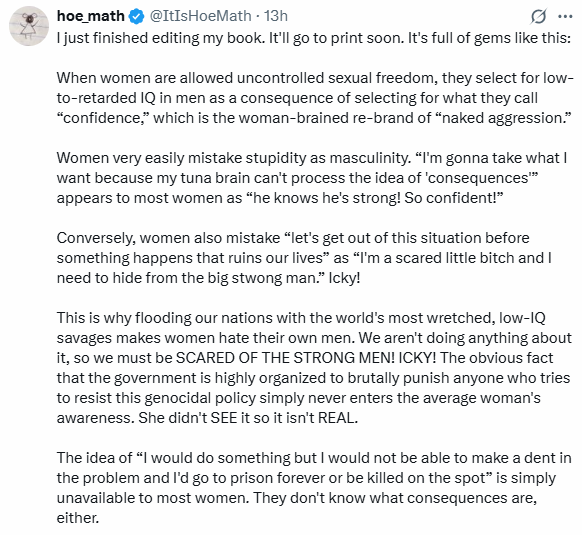Viewport: 582px width, 535px height.
Task: Click the paragraph starting "Women very easily mistake"
Action: (312, 178)
